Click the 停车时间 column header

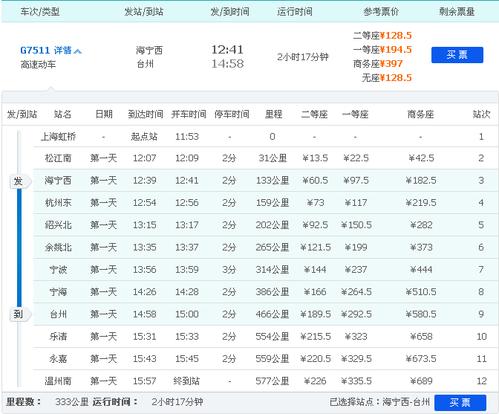point(232,115)
